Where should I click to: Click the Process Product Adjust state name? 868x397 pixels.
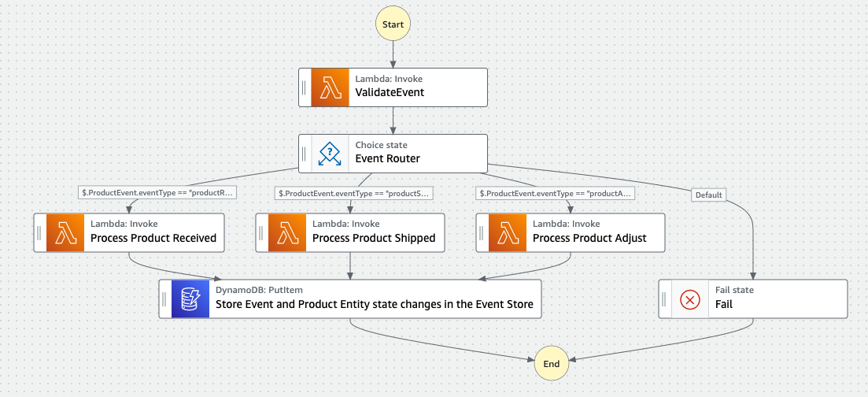589,239
